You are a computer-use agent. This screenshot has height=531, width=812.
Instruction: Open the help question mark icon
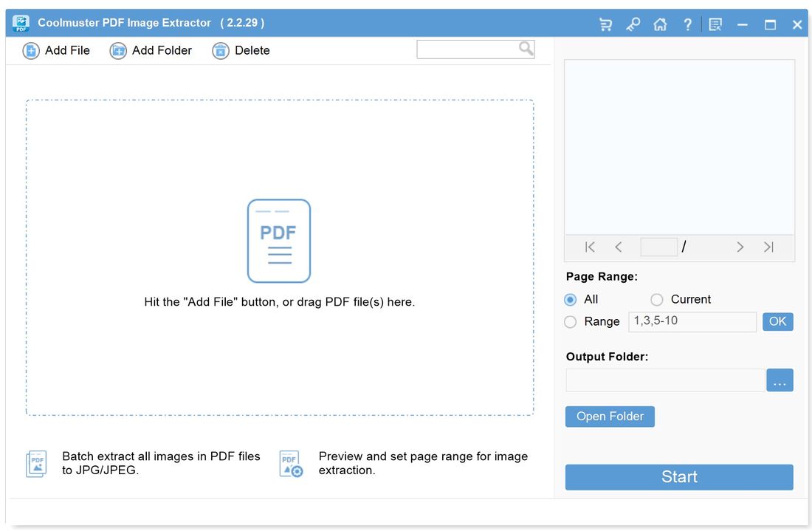click(687, 24)
